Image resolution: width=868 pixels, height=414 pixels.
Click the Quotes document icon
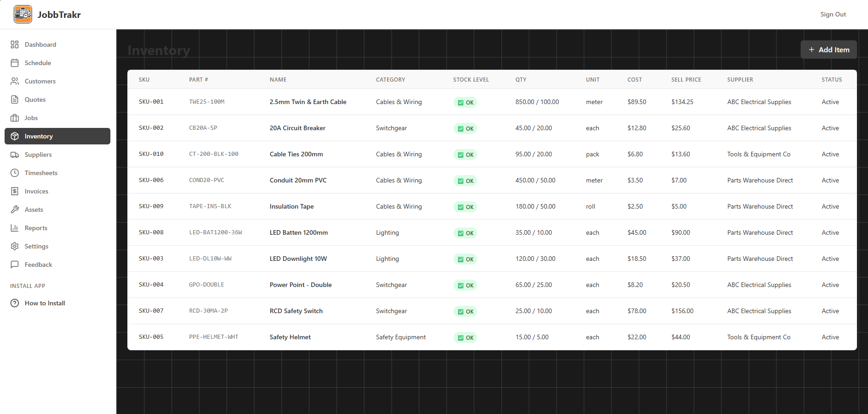pyautogui.click(x=15, y=99)
